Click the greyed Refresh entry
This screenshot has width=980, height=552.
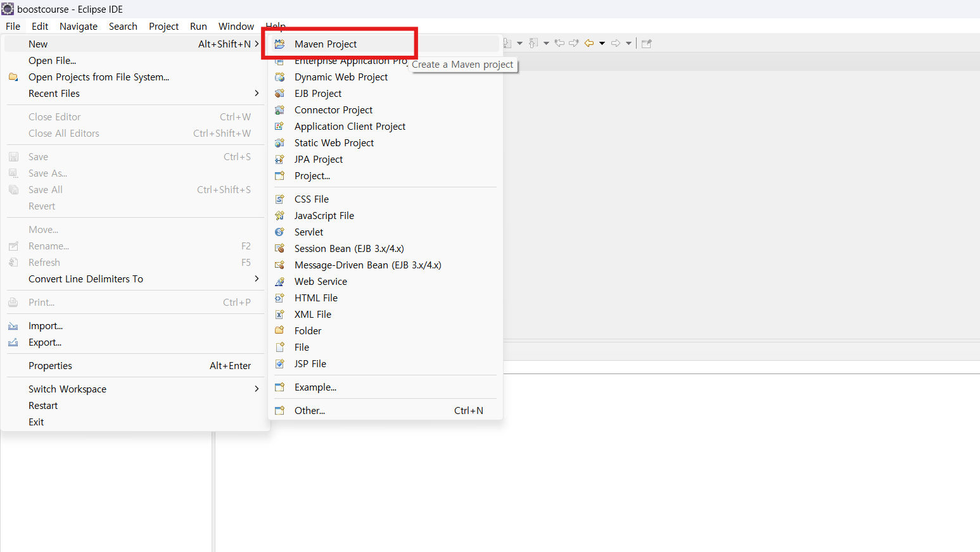click(134, 263)
